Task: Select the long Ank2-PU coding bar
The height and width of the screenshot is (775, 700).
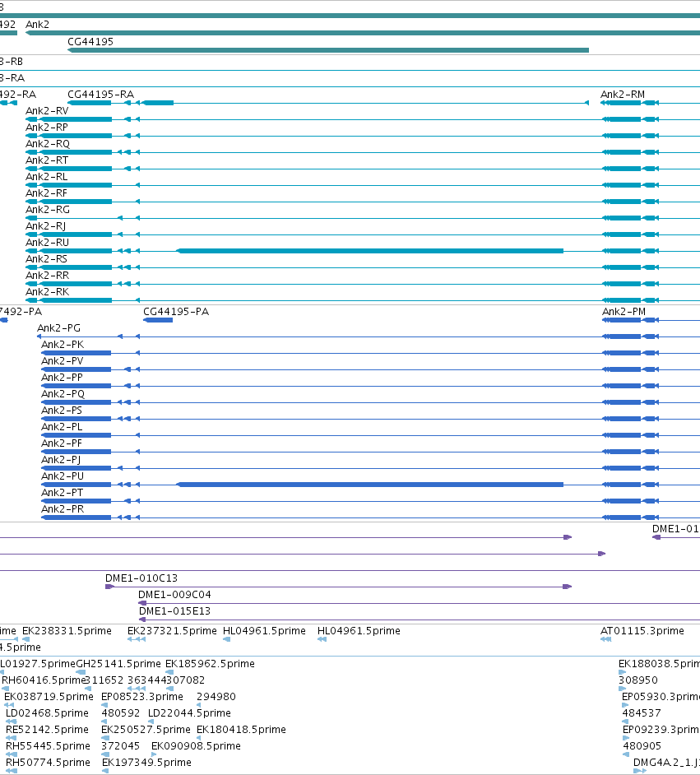Action: [x=370, y=485]
